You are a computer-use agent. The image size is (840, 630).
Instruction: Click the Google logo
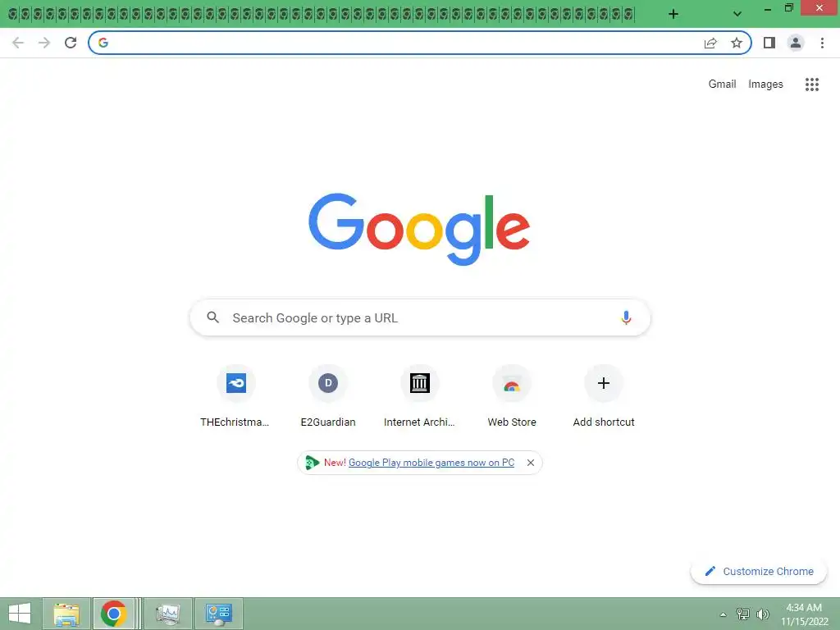pyautogui.click(x=419, y=229)
